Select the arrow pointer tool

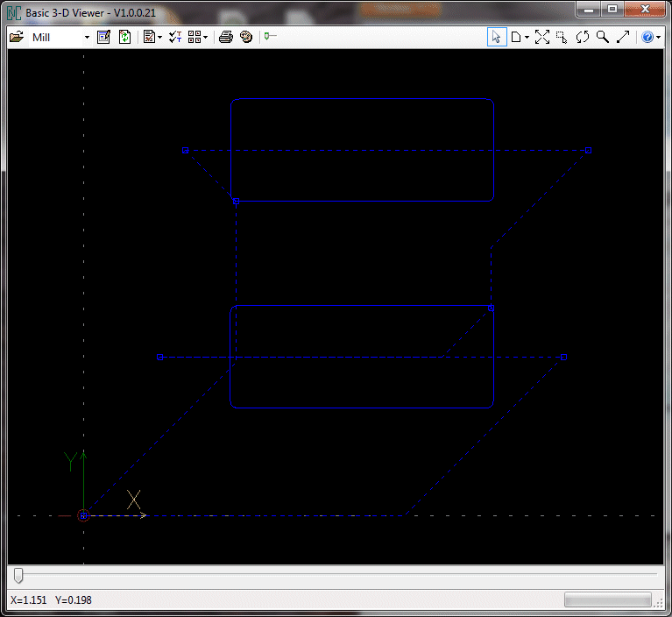497,38
